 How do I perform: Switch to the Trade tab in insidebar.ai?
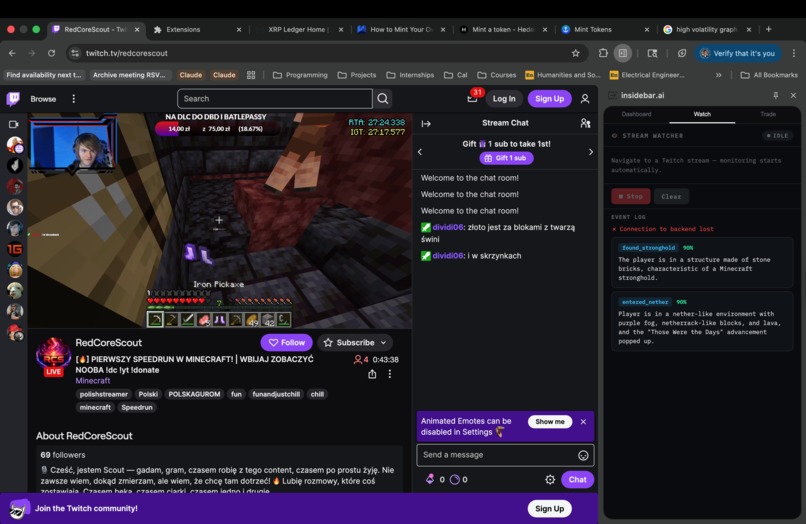(x=768, y=114)
